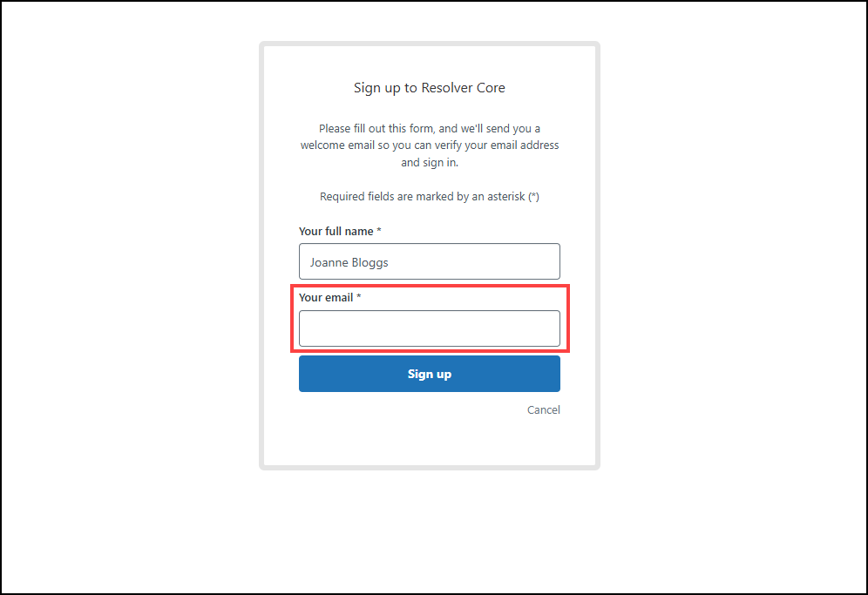Click the red highlight border around email field
The image size is (868, 595).
click(x=430, y=287)
